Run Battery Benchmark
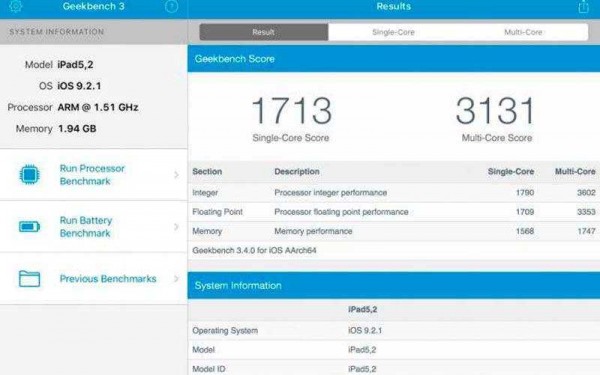 click(x=94, y=227)
